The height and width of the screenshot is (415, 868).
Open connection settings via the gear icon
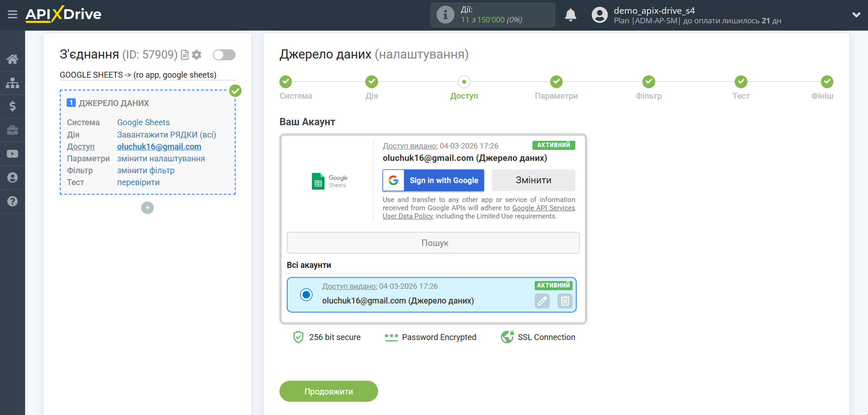(196, 54)
